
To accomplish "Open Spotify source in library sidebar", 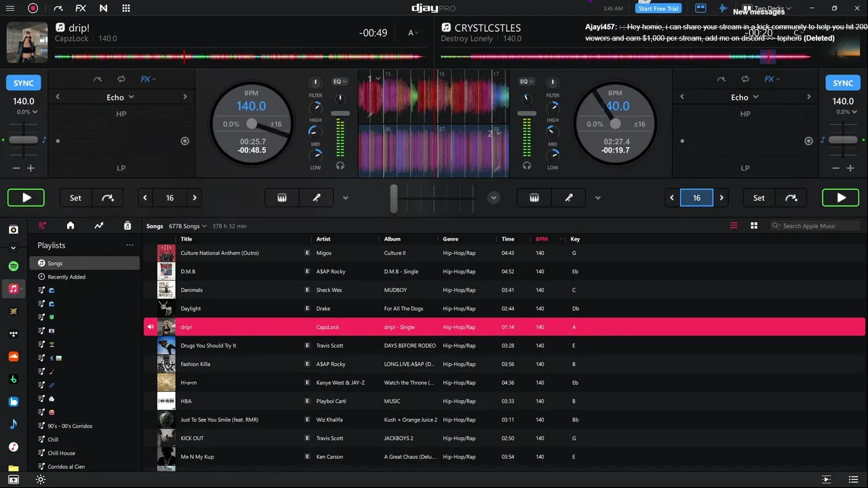I will (13, 266).
